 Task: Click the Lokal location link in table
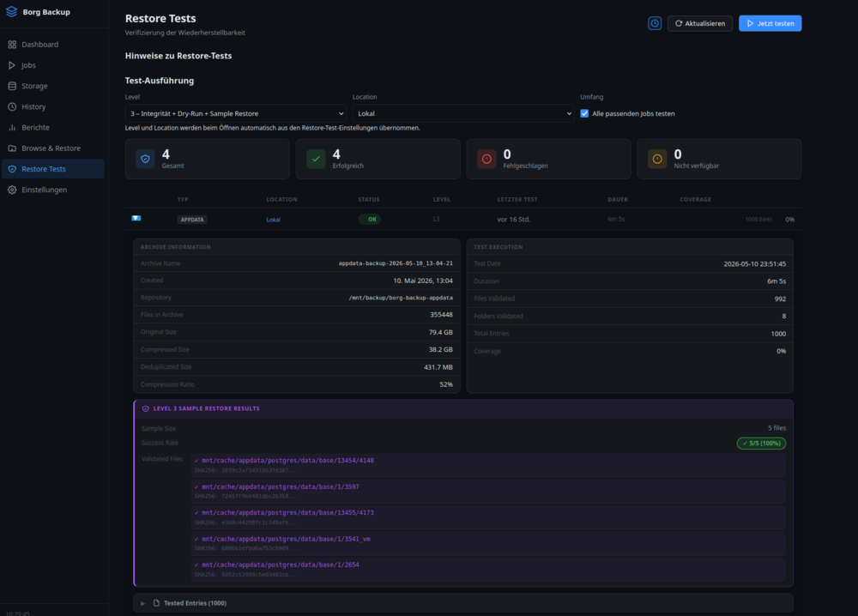tap(273, 220)
